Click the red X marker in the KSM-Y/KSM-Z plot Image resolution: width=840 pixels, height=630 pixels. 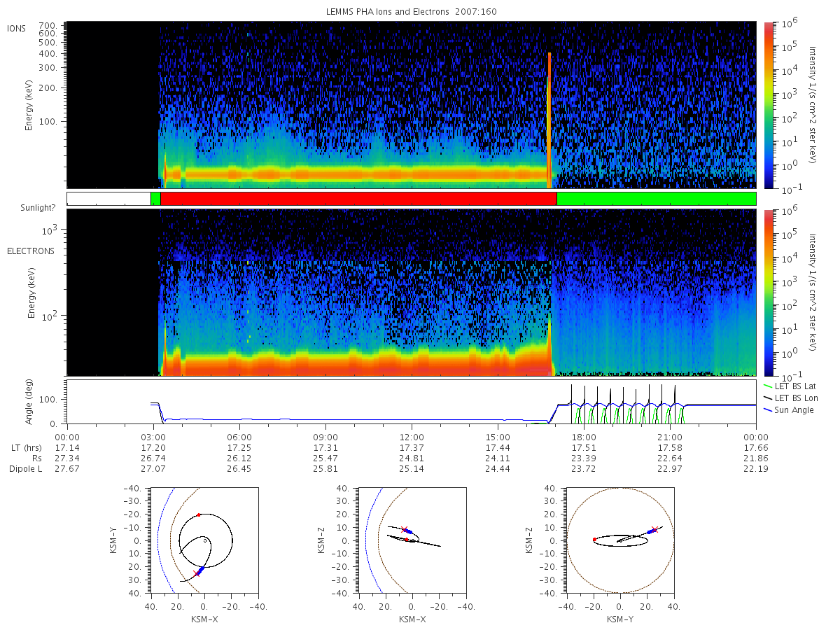pos(654,530)
